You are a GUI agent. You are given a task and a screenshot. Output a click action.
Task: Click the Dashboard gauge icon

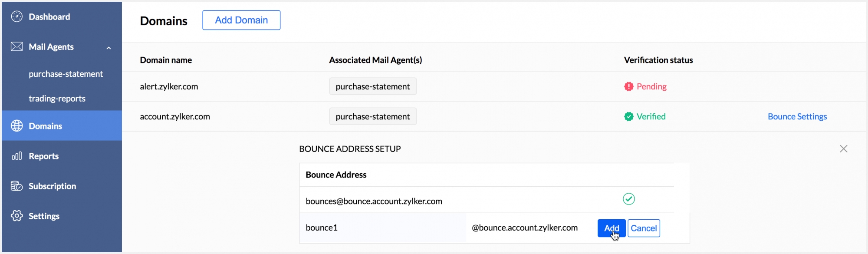pyautogui.click(x=16, y=16)
